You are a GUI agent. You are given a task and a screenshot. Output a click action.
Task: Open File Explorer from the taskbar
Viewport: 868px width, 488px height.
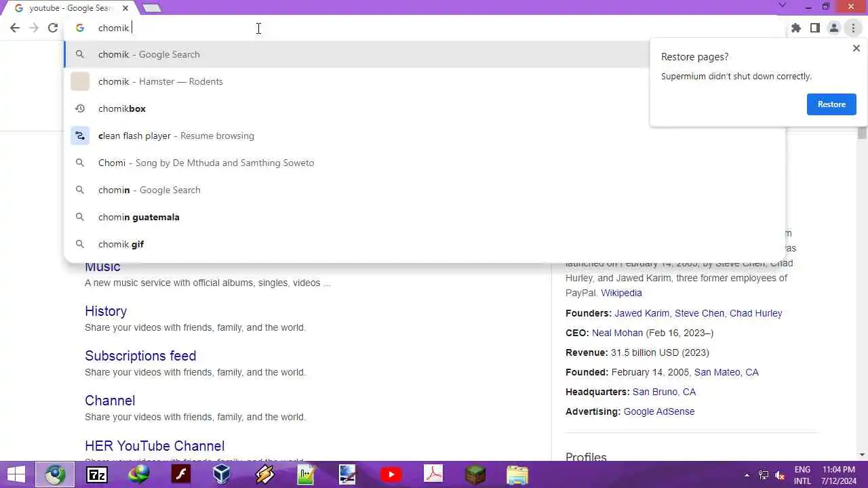517,474
